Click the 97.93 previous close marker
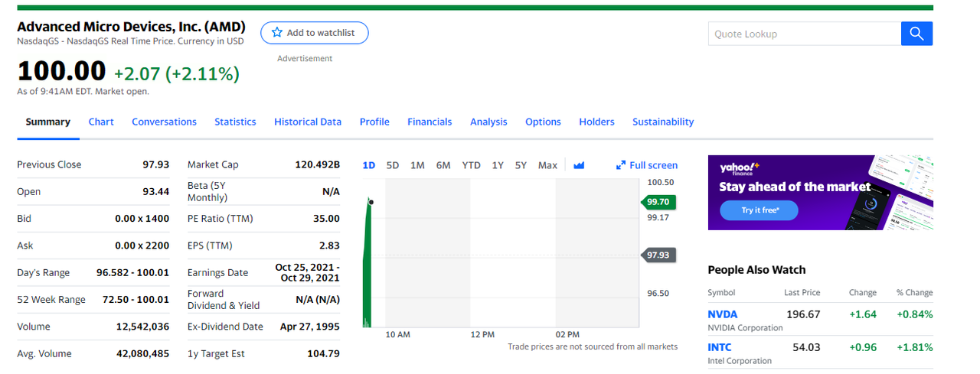 coord(658,255)
